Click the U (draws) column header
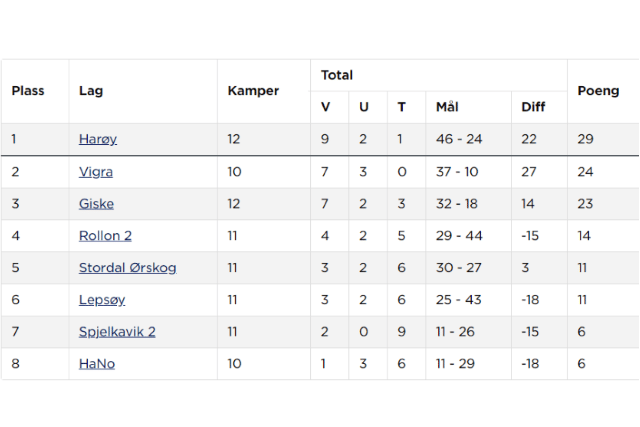 coord(364,107)
